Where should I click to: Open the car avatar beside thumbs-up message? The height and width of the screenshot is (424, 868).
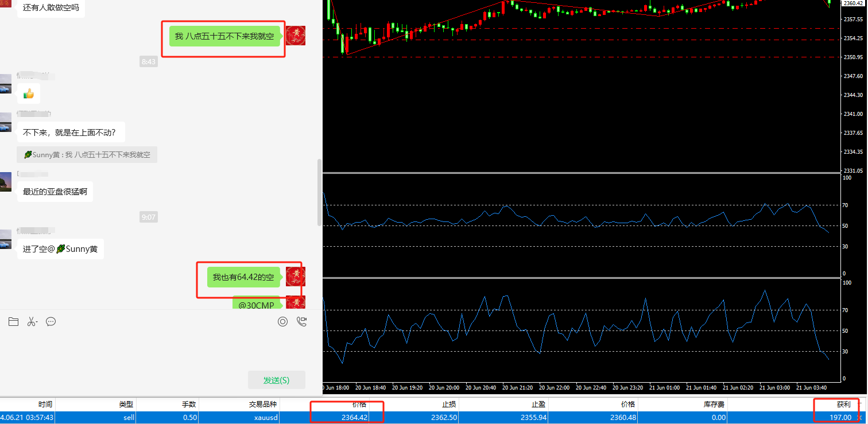[x=5, y=84]
